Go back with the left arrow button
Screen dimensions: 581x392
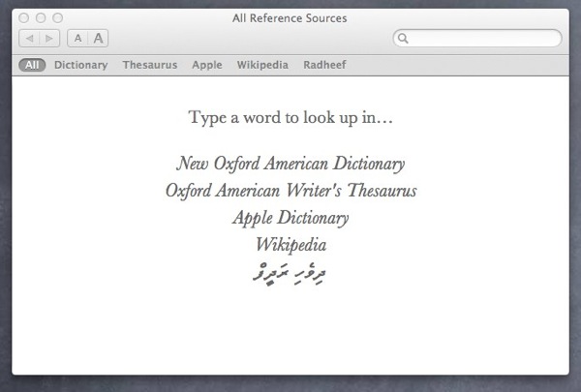[x=29, y=38]
